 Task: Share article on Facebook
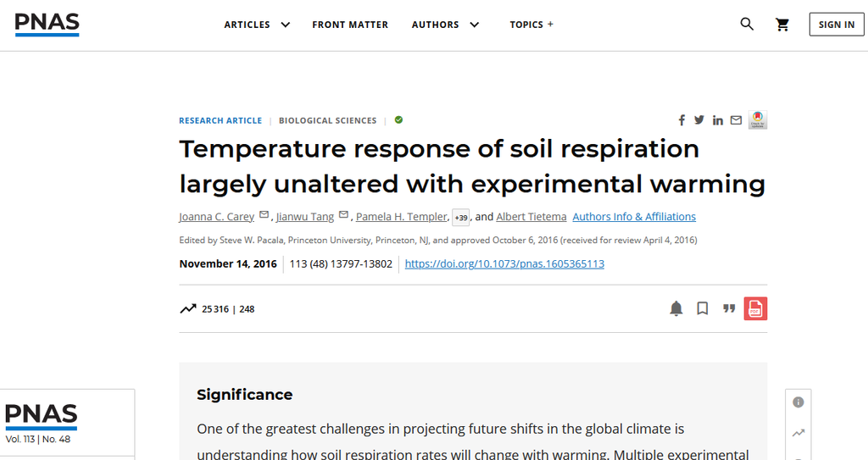682,120
